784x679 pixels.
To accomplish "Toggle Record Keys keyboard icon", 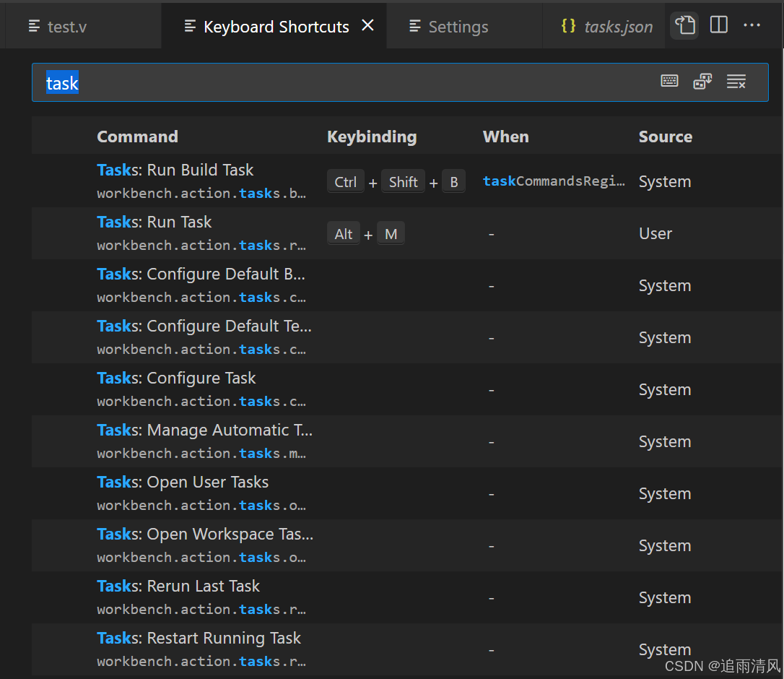I will [x=669, y=81].
